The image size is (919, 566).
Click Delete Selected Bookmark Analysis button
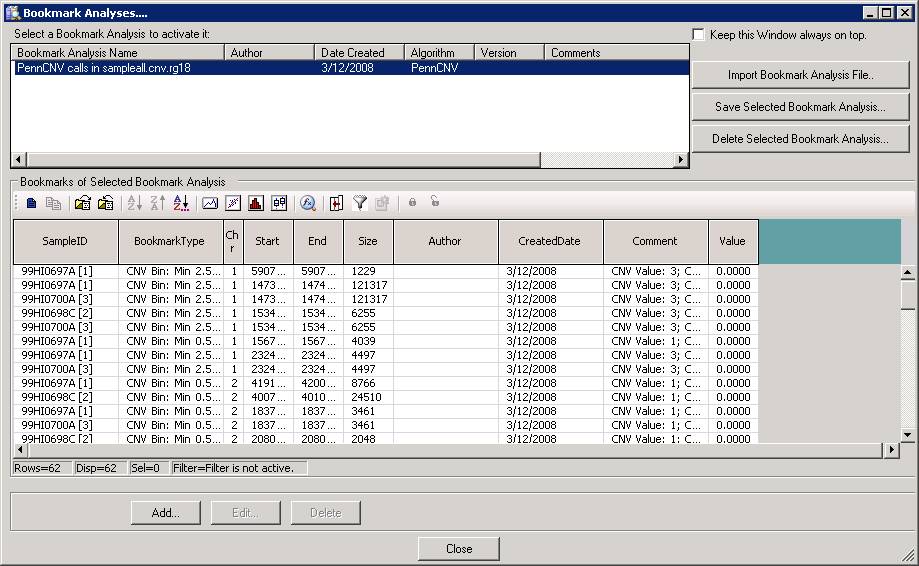801,139
